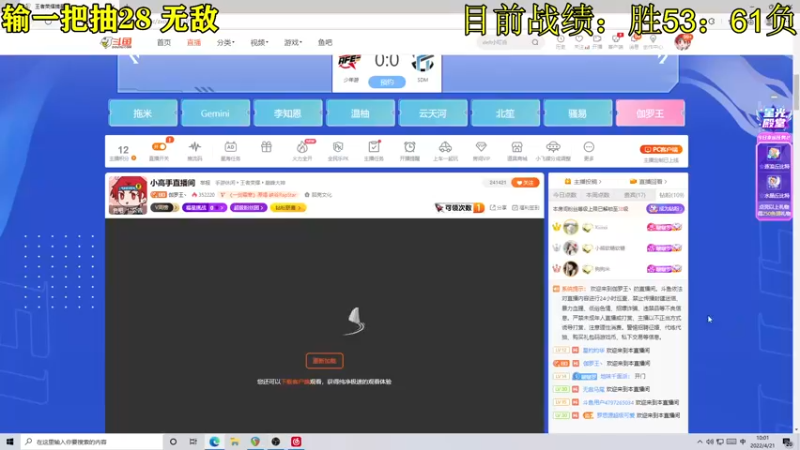
Task: Click the site search input field
Action: pos(503,42)
